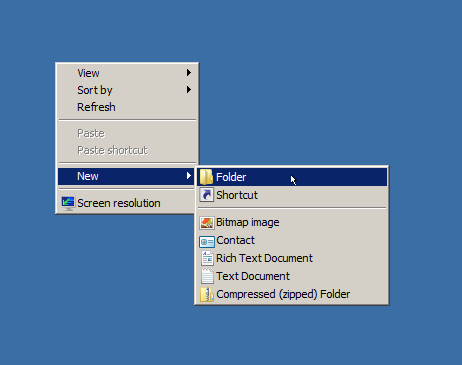Create a new Contact via its label
The image size is (462, 365).
point(235,240)
